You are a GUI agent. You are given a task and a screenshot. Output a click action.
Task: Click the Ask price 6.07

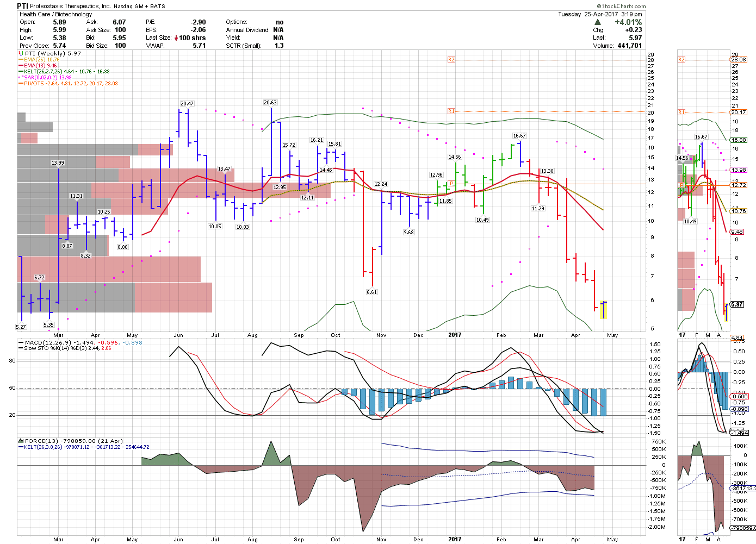click(119, 22)
